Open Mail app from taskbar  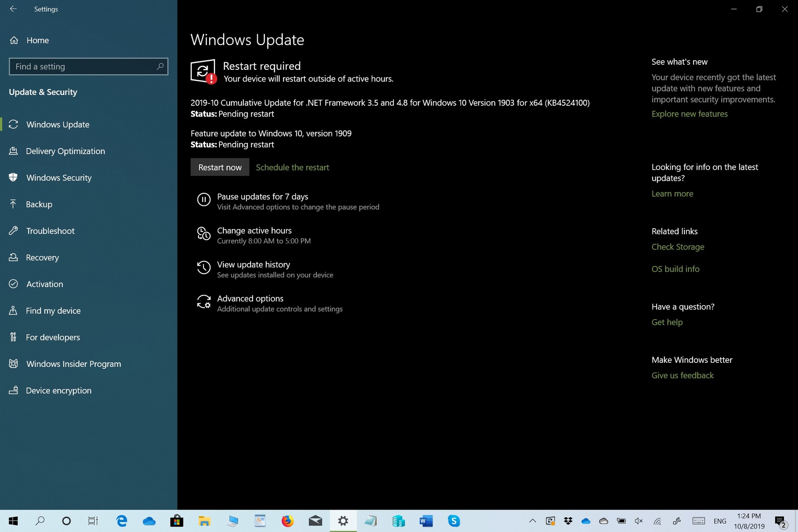[x=315, y=521]
